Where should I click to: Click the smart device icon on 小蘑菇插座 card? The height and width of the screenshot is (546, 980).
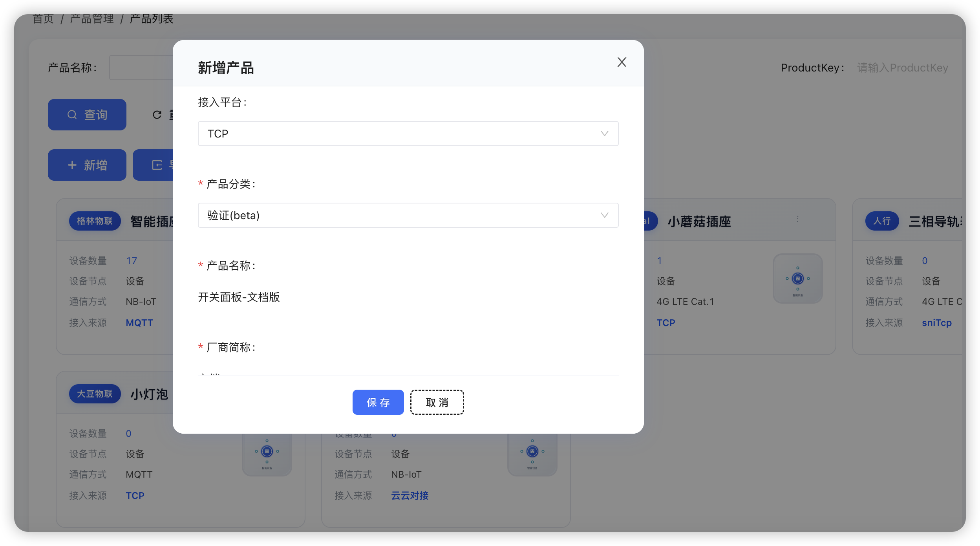tap(798, 279)
